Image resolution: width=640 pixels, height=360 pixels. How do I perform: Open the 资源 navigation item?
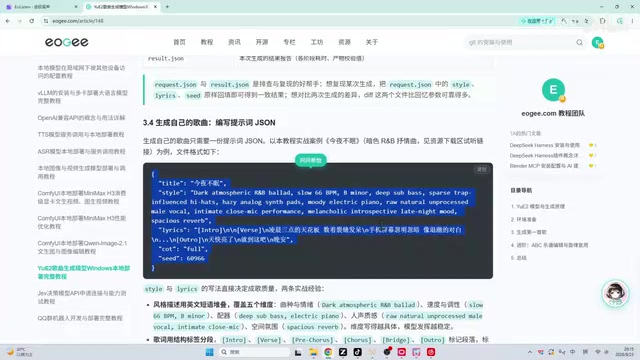click(x=344, y=42)
